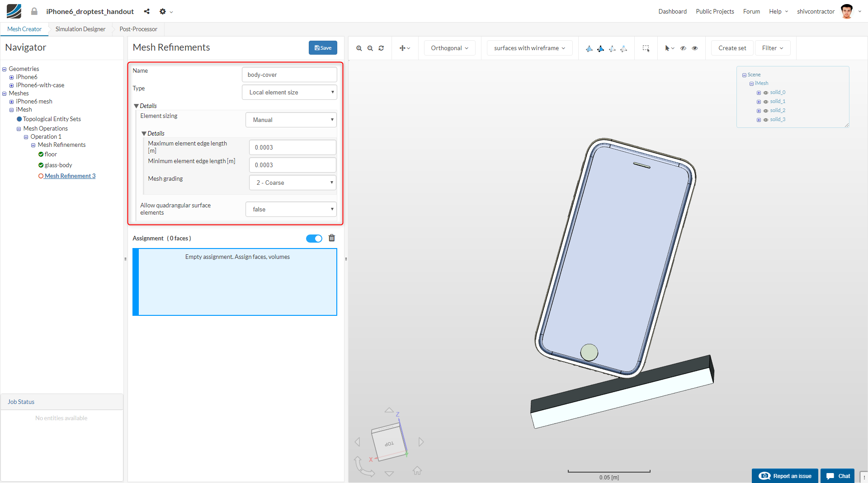The image size is (868, 483).
Task: Switch to the Post-Processor tab
Action: 138,29
